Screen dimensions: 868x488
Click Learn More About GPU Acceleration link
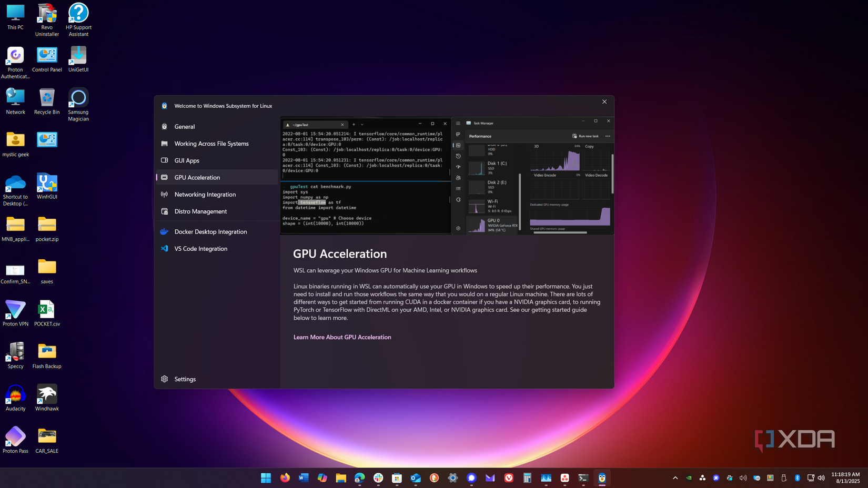click(x=342, y=337)
